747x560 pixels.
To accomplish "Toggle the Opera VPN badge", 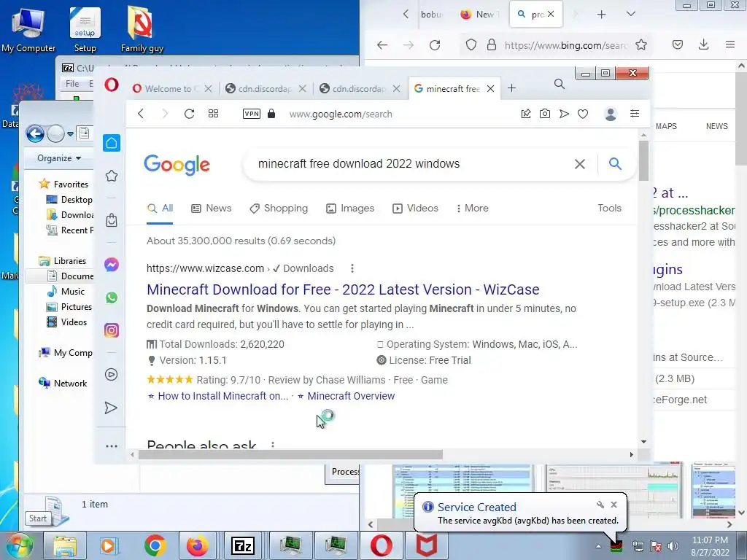I will pyautogui.click(x=252, y=114).
